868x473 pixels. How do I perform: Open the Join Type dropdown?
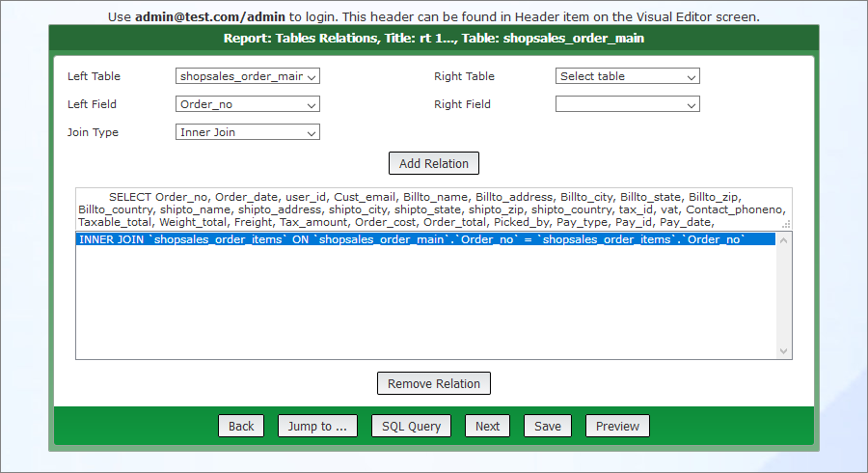[248, 132]
